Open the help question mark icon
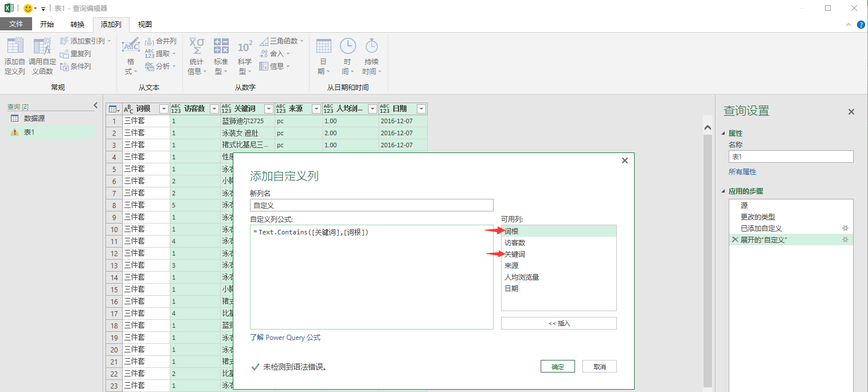 coord(861,25)
